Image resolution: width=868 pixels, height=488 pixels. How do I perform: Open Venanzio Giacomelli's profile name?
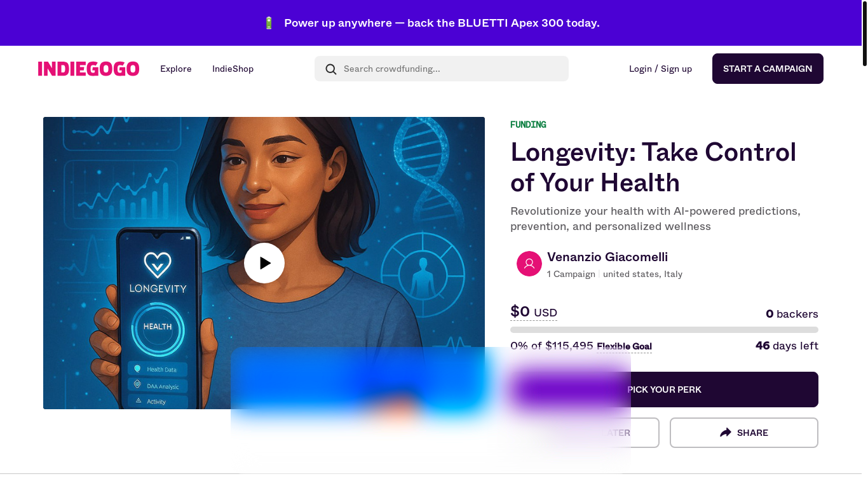tap(607, 257)
